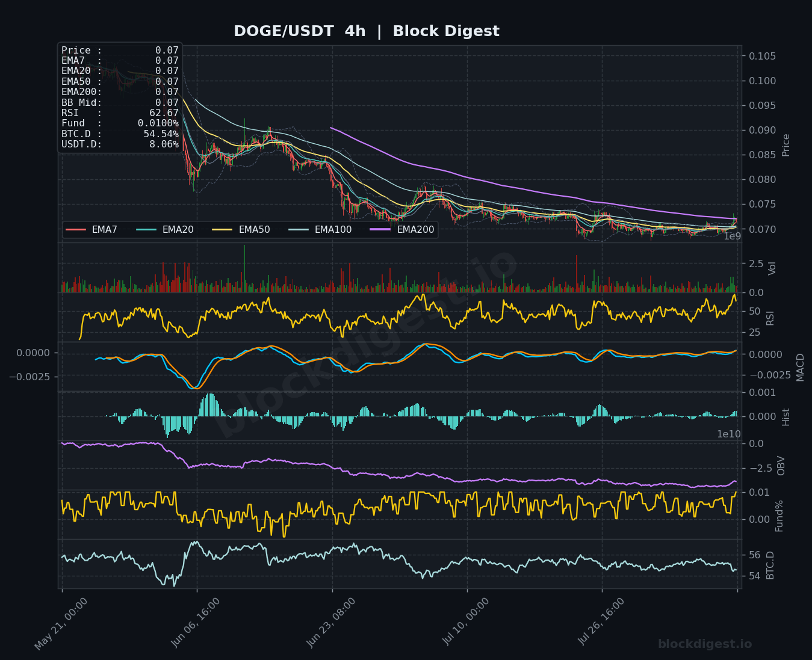Click the DOGE/USDT 4h chart title

pyautogui.click(x=366, y=31)
